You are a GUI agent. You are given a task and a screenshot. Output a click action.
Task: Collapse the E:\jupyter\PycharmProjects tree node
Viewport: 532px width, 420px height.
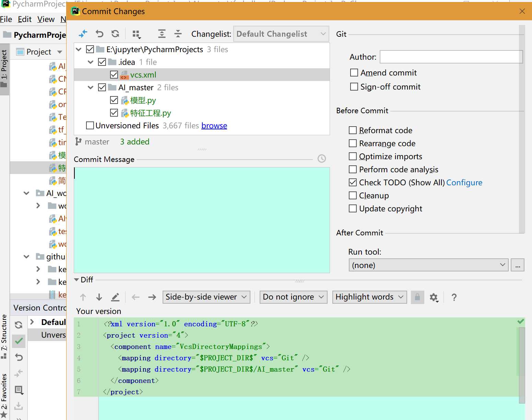79,49
